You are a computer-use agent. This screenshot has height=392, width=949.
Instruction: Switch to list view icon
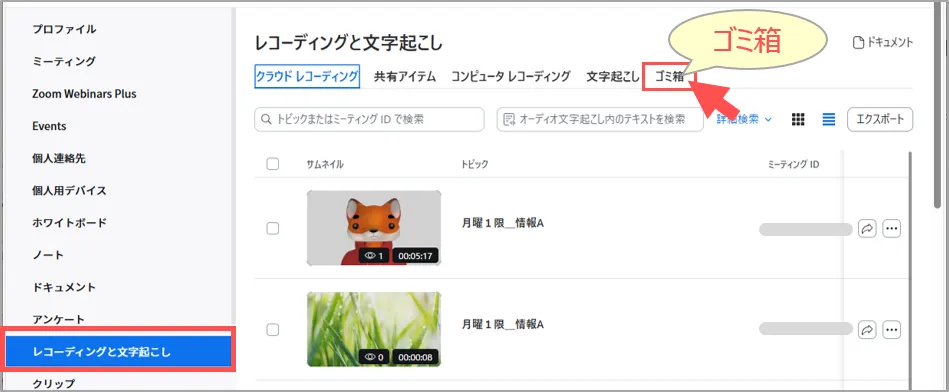pos(829,120)
